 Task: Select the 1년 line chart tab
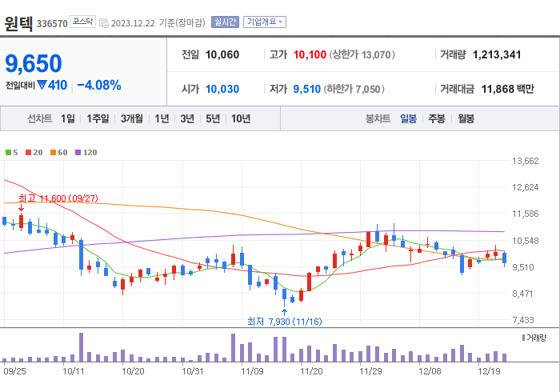coord(162,118)
